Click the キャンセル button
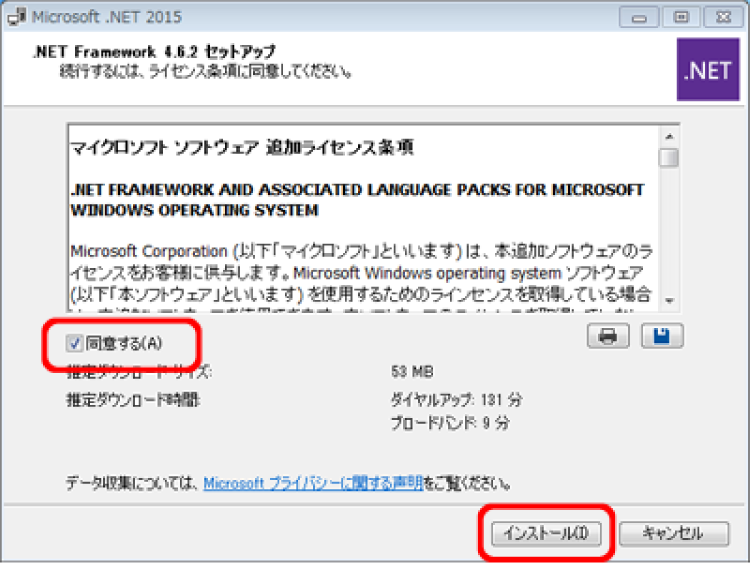This screenshot has height=563, width=750. click(x=674, y=533)
